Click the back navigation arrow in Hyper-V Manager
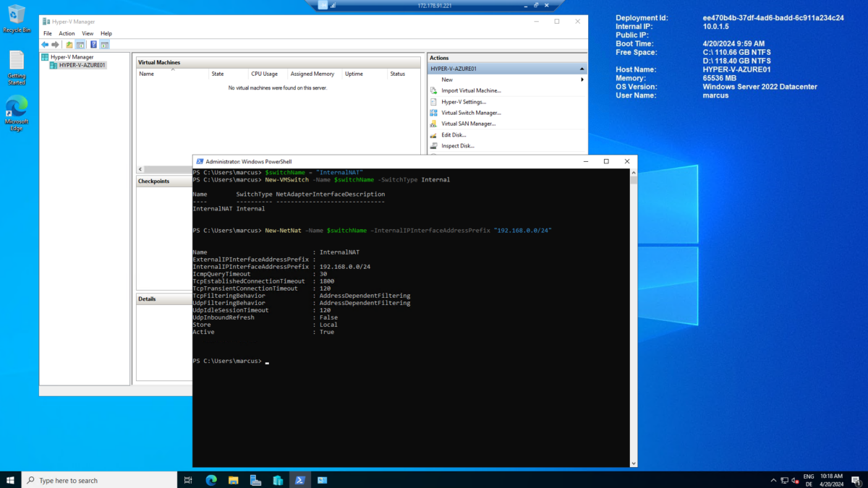Image resolution: width=868 pixels, height=488 pixels. point(44,44)
